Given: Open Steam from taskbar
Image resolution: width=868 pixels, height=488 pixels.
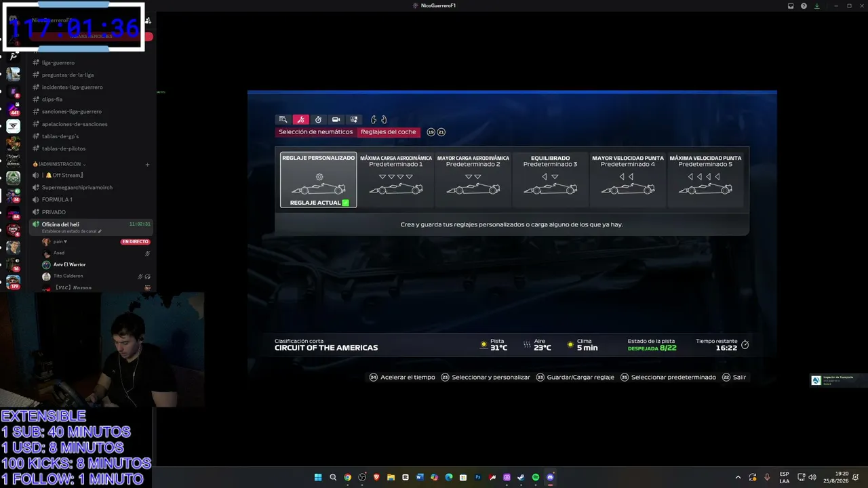Looking at the screenshot, I should [x=521, y=477].
